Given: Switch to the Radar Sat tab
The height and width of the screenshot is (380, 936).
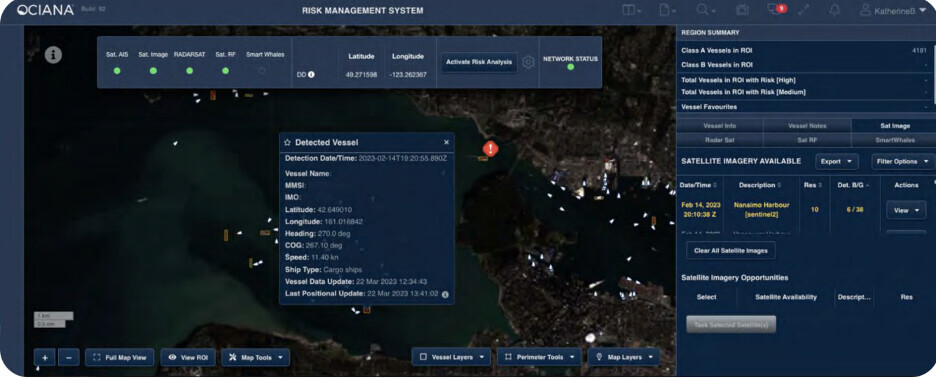Looking at the screenshot, I should (x=719, y=140).
